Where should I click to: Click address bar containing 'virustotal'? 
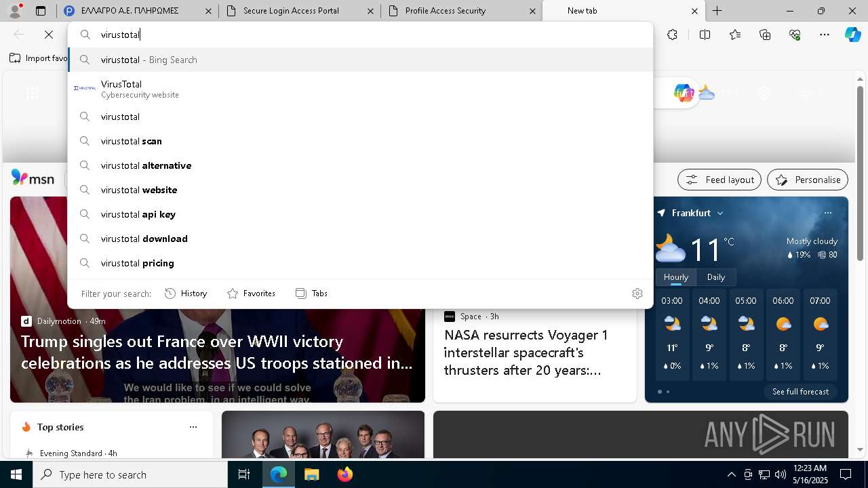[360, 35]
